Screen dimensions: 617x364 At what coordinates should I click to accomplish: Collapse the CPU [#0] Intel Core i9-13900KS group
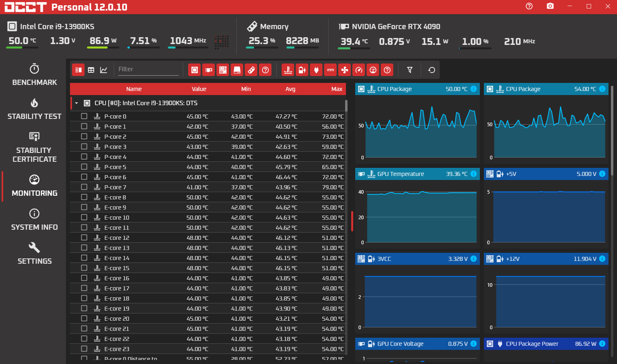tap(76, 103)
